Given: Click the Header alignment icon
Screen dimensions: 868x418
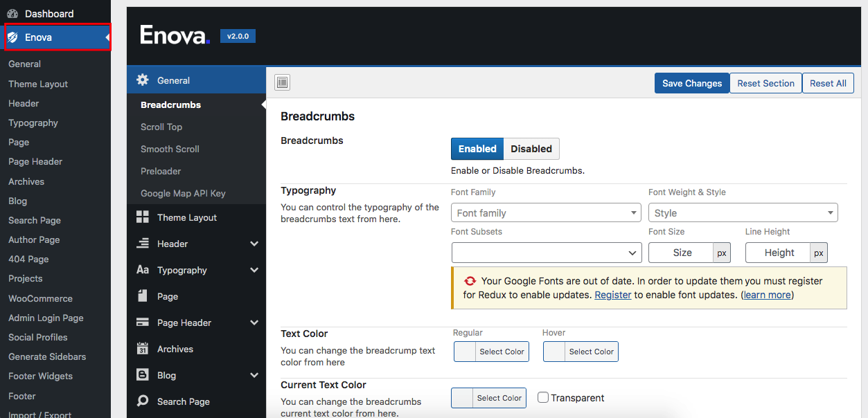Looking at the screenshot, I should pos(143,244).
